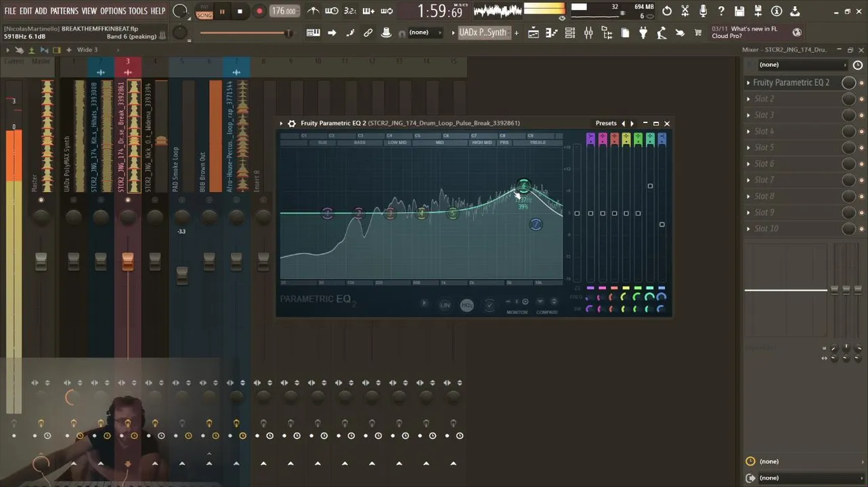Open the VIEW menu

pos(89,11)
